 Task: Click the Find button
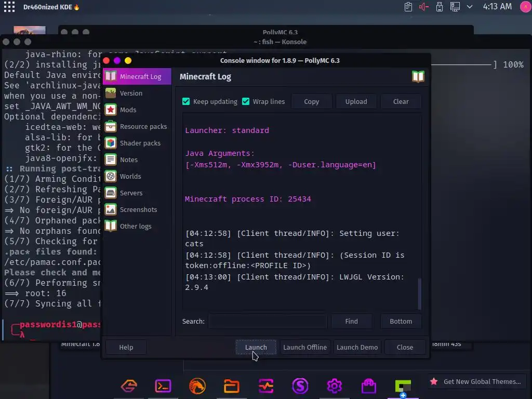coord(352,321)
